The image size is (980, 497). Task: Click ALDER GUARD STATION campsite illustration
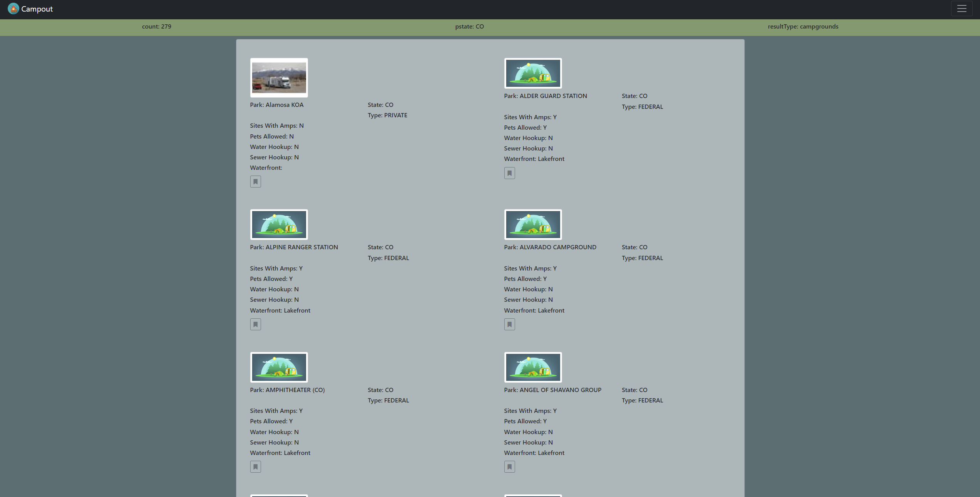[533, 73]
